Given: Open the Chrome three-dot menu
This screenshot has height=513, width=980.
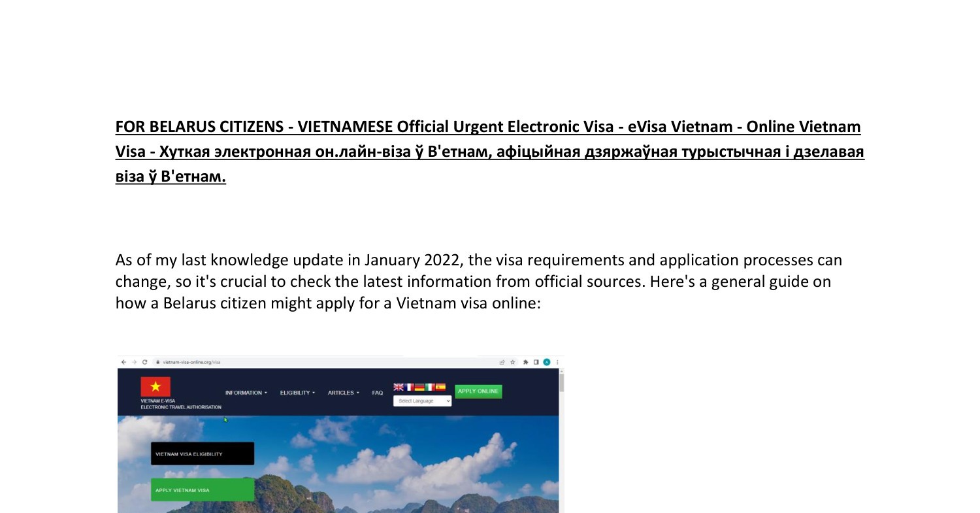Looking at the screenshot, I should click(x=557, y=362).
